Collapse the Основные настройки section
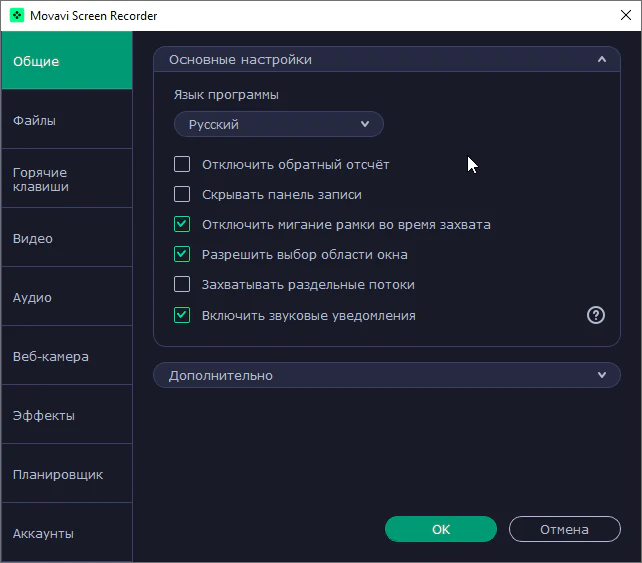The width and height of the screenshot is (642, 563). 387,60
